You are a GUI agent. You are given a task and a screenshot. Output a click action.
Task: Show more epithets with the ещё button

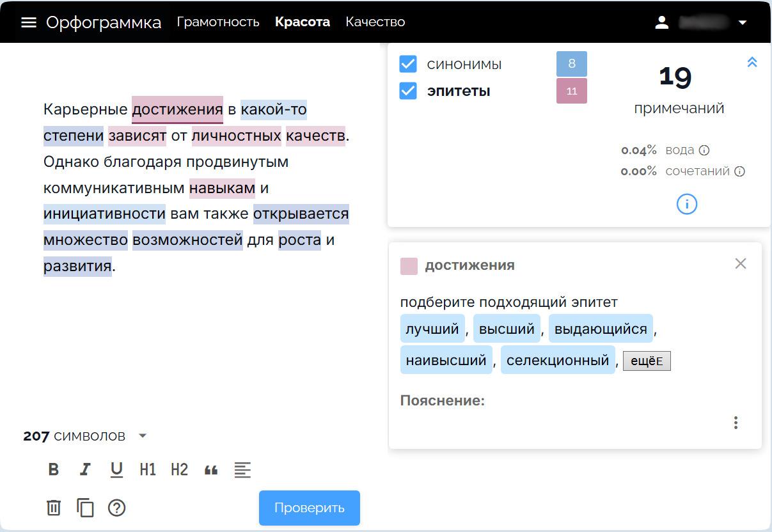click(647, 360)
